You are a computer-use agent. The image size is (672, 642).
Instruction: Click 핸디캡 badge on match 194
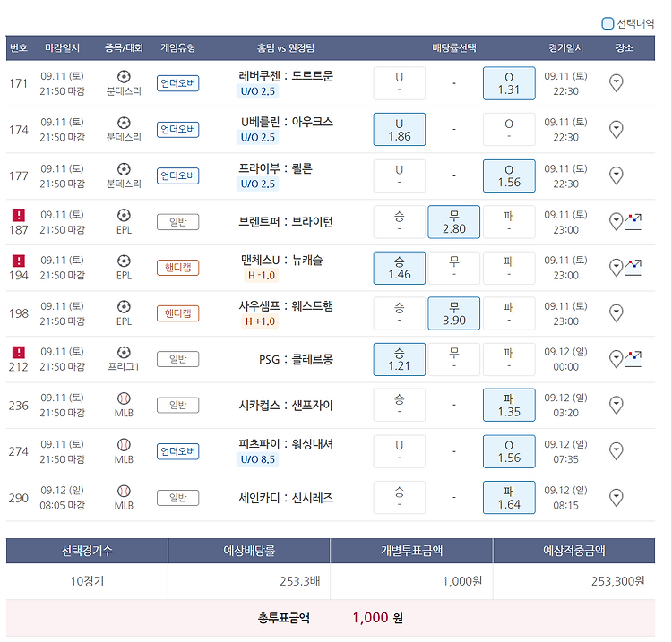point(178,268)
